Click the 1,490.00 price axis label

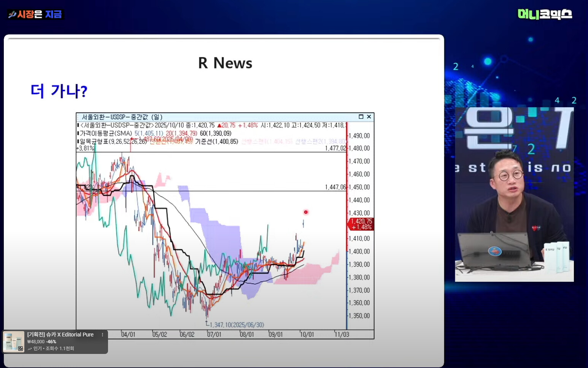(359, 136)
